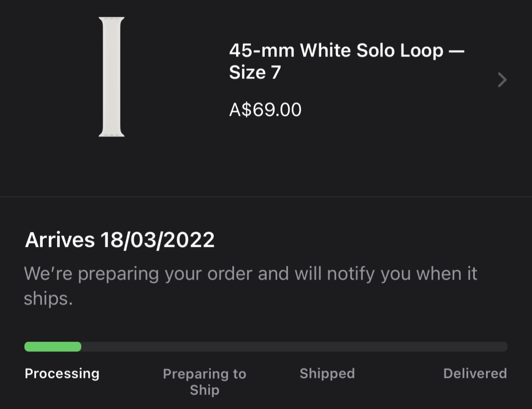The image size is (532, 409).
Task: Click the word "ships." ending the message
Action: 48,298
